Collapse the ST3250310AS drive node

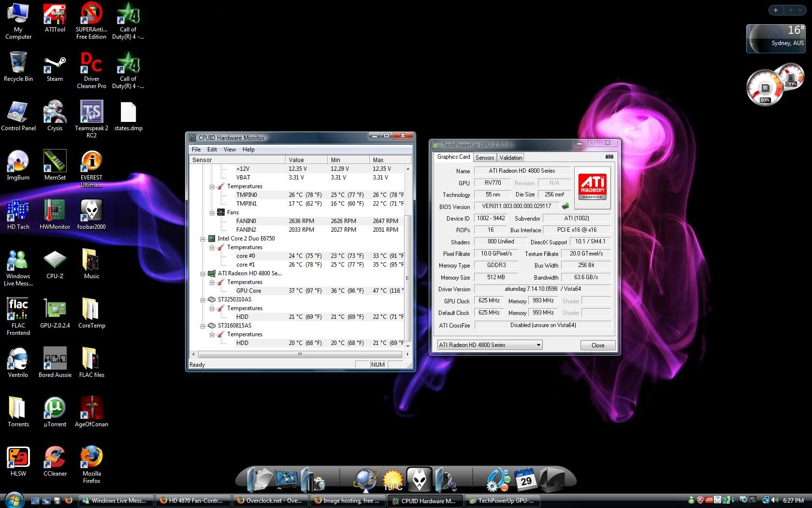coord(203,299)
